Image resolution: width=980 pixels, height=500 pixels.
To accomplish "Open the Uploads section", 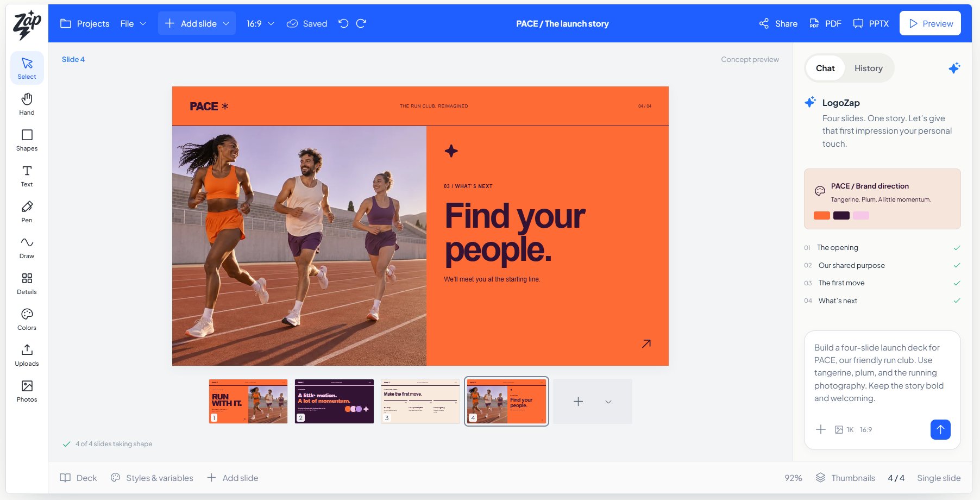I will pyautogui.click(x=27, y=355).
